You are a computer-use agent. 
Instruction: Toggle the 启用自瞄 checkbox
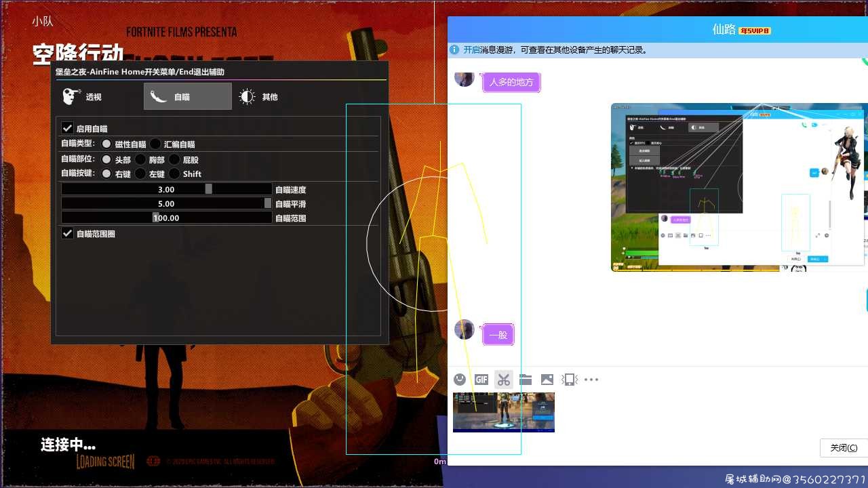pos(67,128)
